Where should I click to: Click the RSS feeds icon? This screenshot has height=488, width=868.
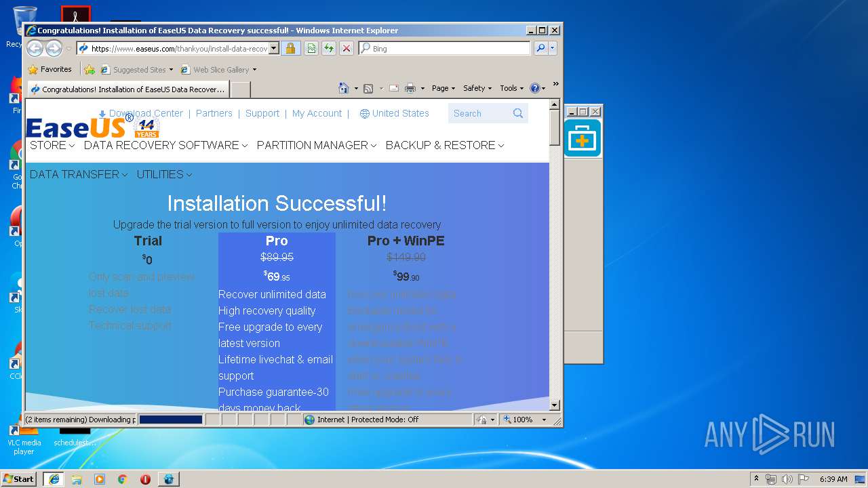click(x=368, y=88)
